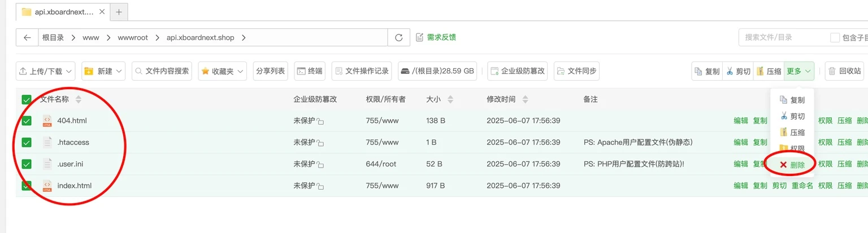Click the www path segment
Image resolution: width=868 pixels, height=233 pixels.
pyautogui.click(x=90, y=38)
